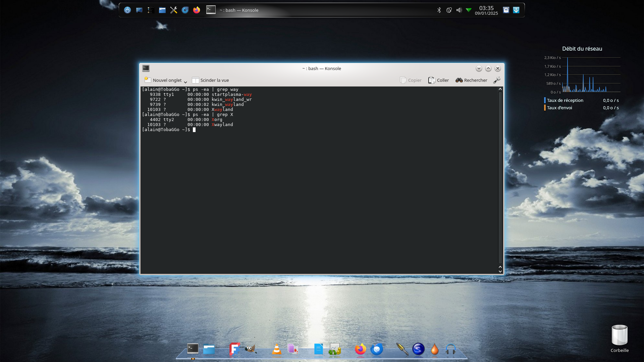
Task: Launch Thunderbird mail from the dock
Action: 377,349
